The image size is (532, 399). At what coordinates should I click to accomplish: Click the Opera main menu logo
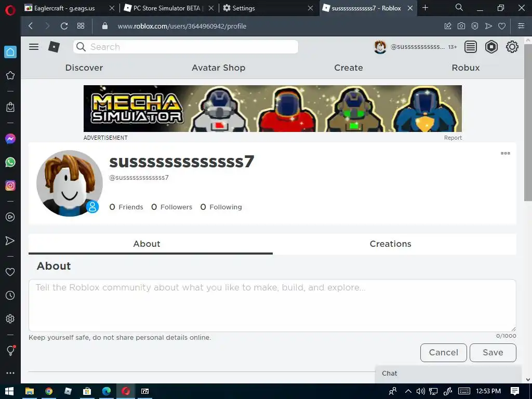coord(10,10)
